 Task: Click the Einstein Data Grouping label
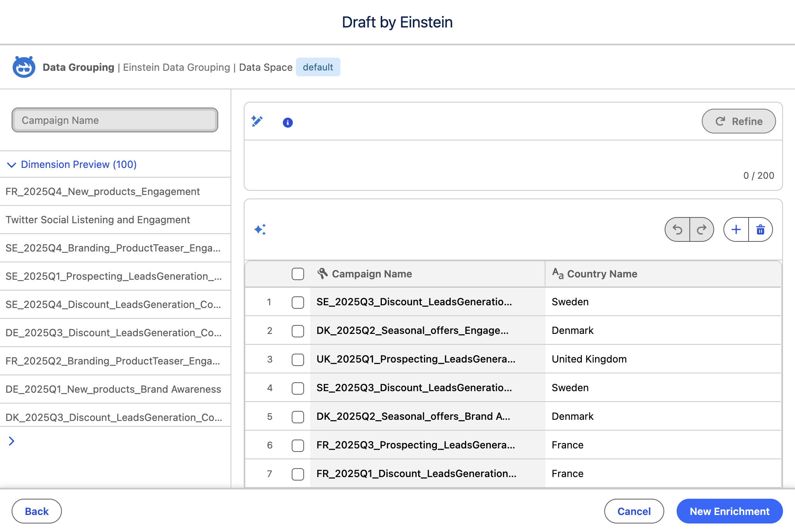tap(176, 67)
